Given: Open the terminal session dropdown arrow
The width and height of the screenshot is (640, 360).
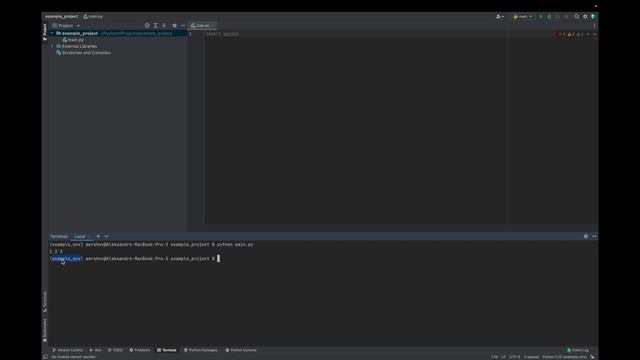Looking at the screenshot, I should (x=107, y=236).
